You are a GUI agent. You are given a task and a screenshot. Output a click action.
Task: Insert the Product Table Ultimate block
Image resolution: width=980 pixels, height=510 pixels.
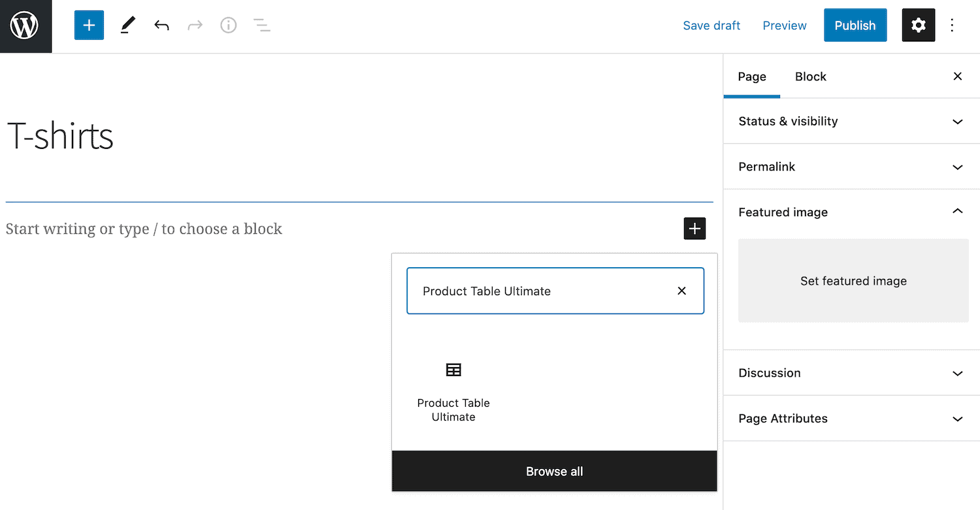click(x=453, y=390)
